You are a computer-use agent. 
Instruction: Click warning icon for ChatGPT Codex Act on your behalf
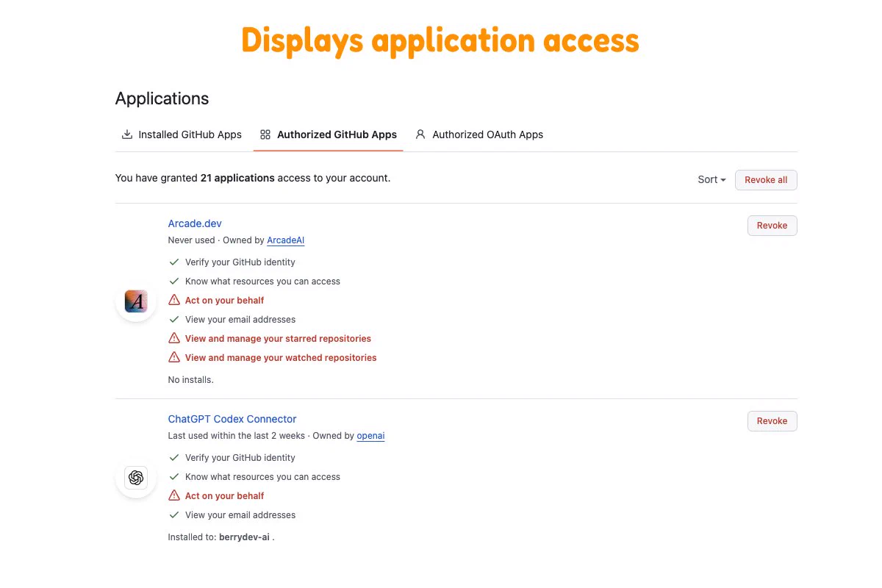(x=174, y=495)
